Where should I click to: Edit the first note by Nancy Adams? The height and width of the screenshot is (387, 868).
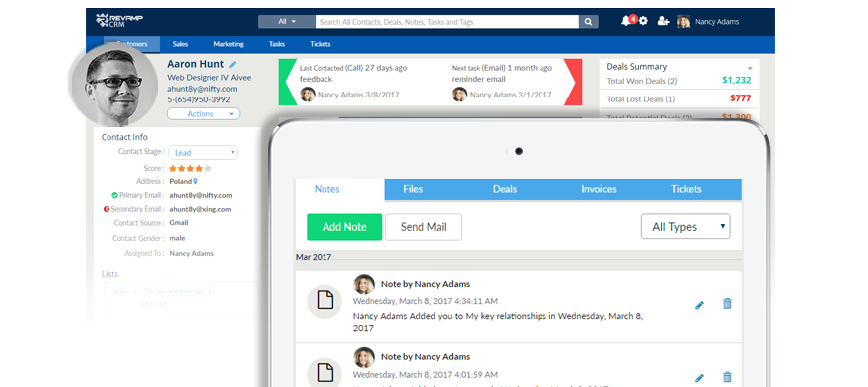click(699, 305)
